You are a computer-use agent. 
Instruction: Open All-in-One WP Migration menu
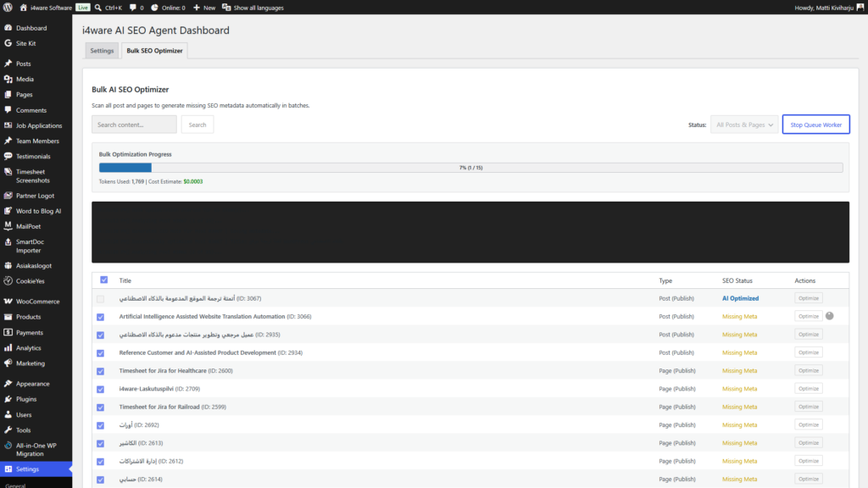click(x=36, y=449)
